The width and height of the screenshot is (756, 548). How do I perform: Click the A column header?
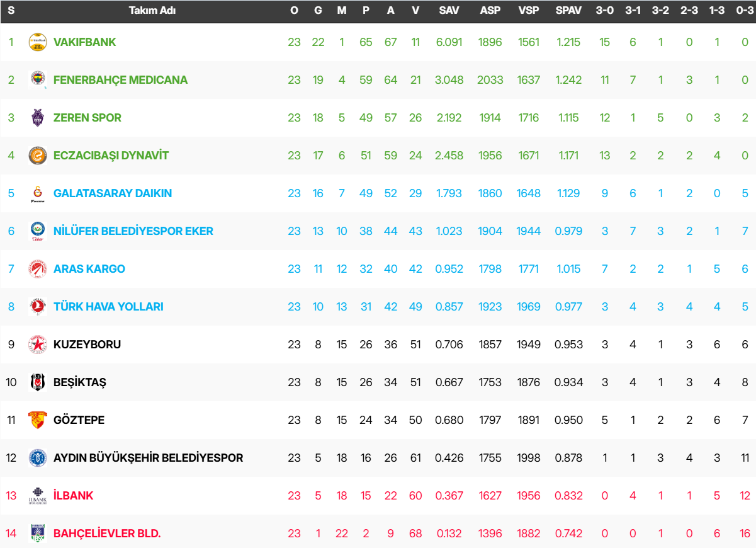pyautogui.click(x=391, y=11)
